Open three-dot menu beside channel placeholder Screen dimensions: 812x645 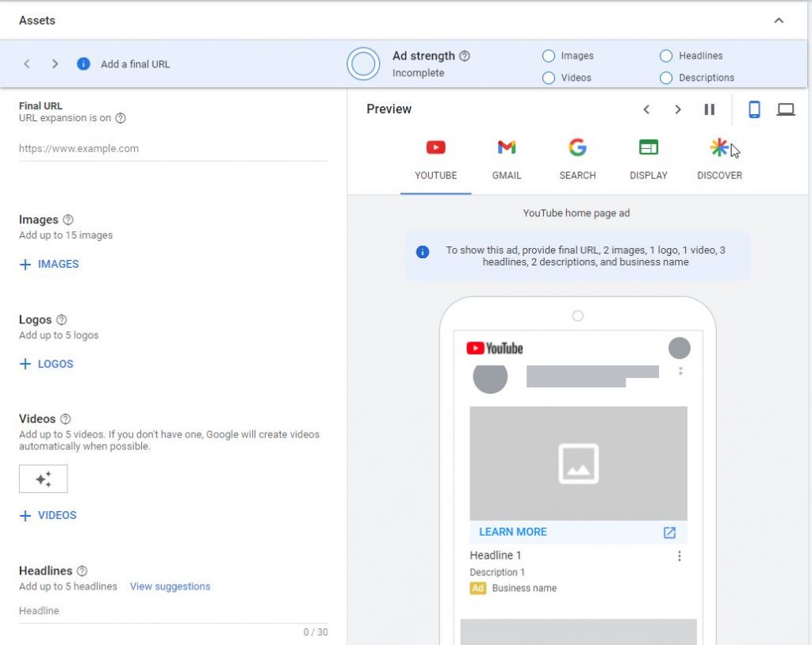pyautogui.click(x=680, y=371)
